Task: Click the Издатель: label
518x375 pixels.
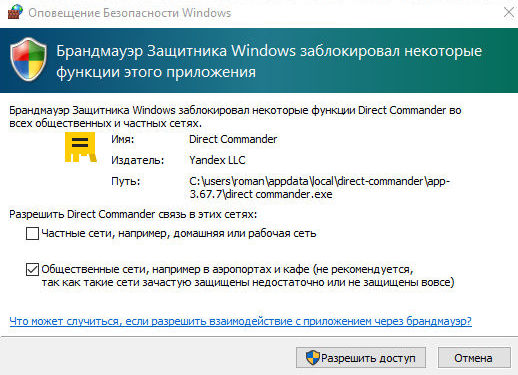Action: tap(138, 160)
